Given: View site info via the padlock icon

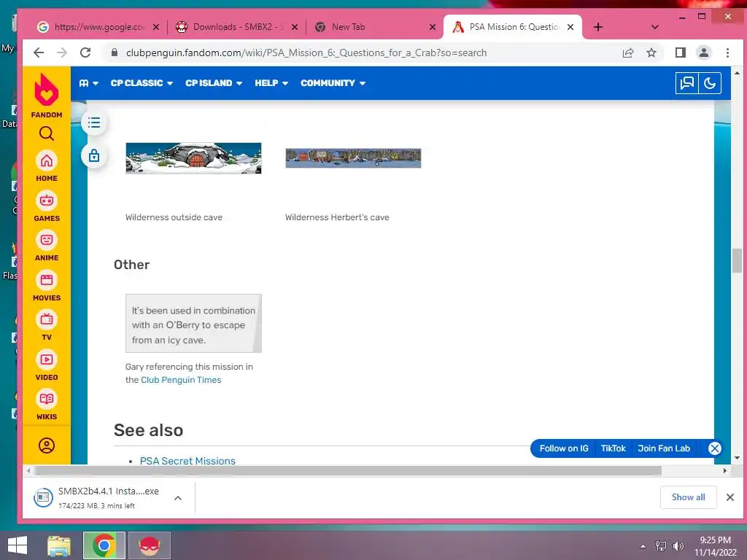Looking at the screenshot, I should point(115,52).
